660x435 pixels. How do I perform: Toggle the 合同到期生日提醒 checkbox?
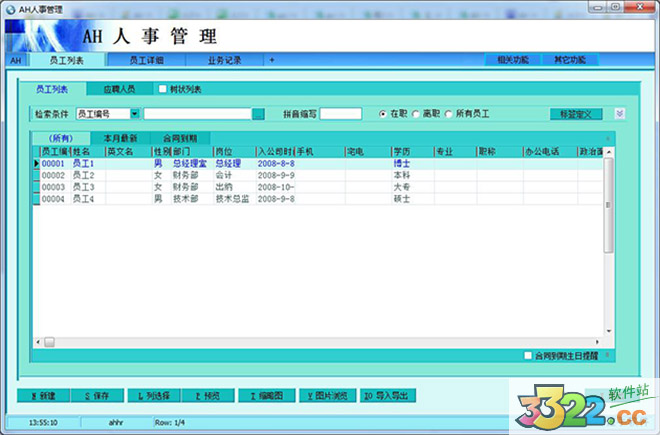(529, 355)
